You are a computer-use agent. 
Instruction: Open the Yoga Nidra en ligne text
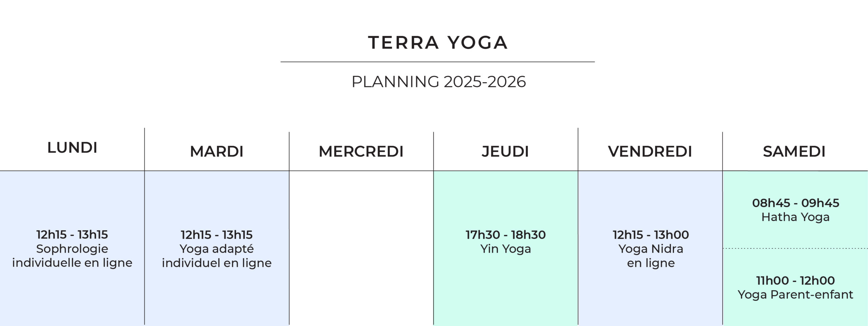point(651,256)
